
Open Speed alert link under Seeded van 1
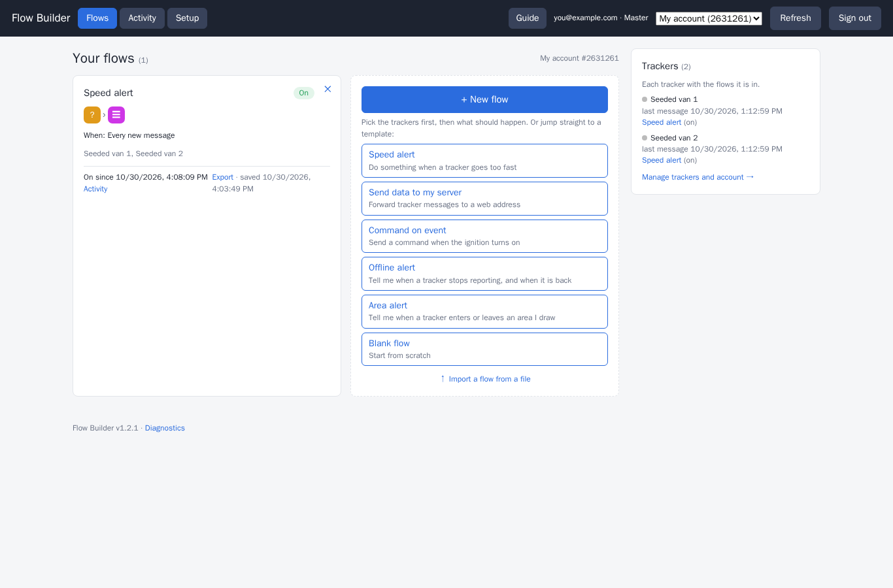tap(662, 122)
